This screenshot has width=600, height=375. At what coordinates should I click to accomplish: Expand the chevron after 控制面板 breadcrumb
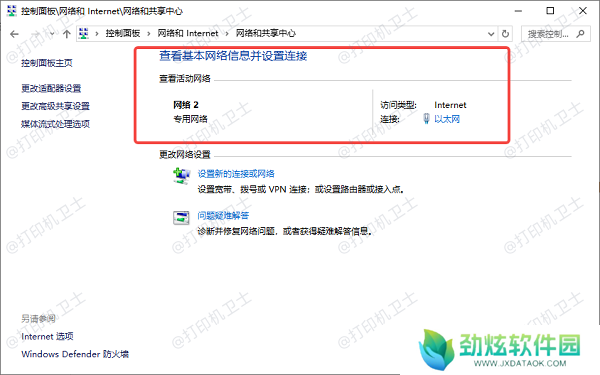point(149,34)
